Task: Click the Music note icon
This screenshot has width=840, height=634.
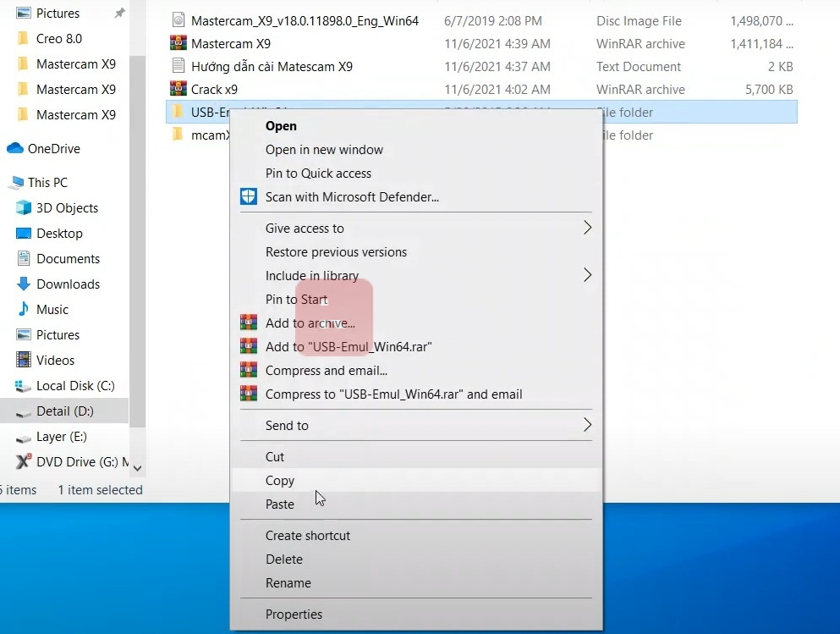Action: pyautogui.click(x=24, y=309)
